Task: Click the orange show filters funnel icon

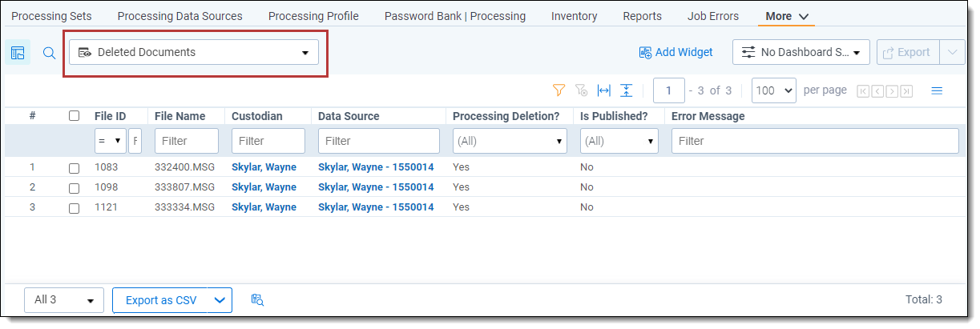Action: click(x=559, y=90)
